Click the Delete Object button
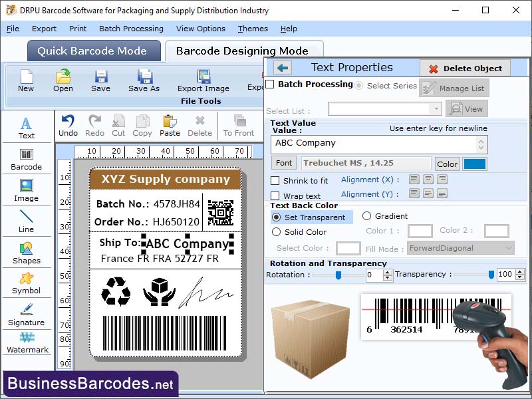The width and height of the screenshot is (532, 399). point(464,68)
